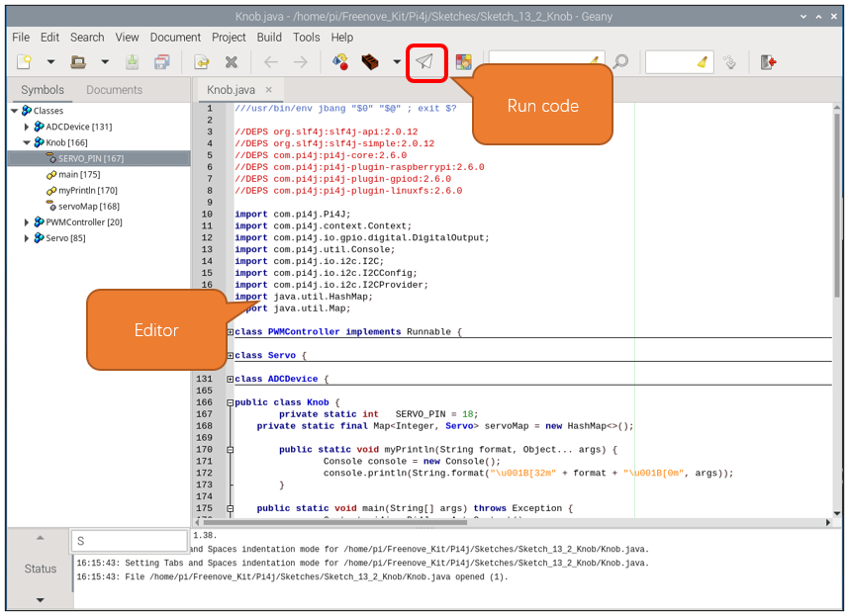Screen dimensions: 848x616
Task: Show previous message window tab arrow
Action: [x=40, y=538]
